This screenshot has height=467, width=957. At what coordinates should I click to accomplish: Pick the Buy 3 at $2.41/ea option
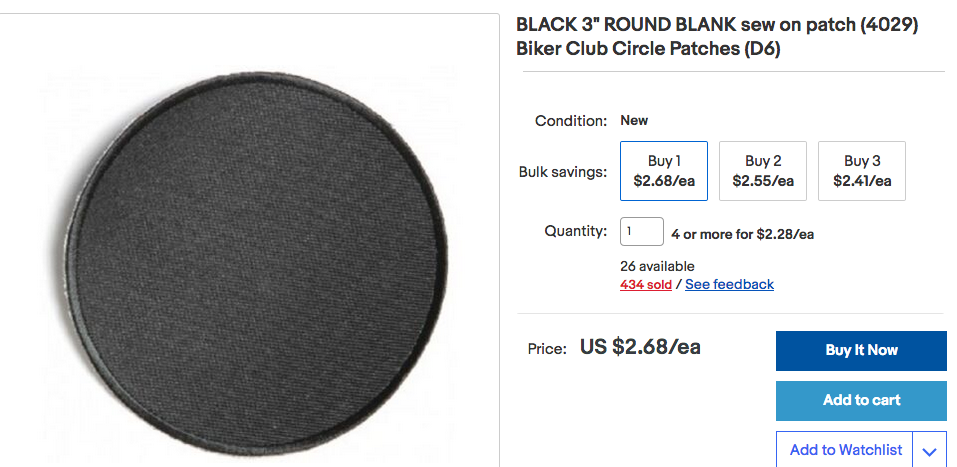(x=862, y=171)
